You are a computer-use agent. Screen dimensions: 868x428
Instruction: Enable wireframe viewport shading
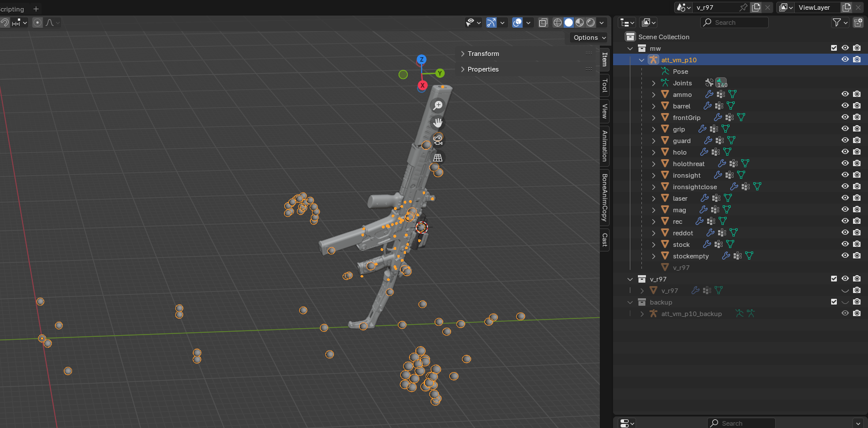point(558,22)
